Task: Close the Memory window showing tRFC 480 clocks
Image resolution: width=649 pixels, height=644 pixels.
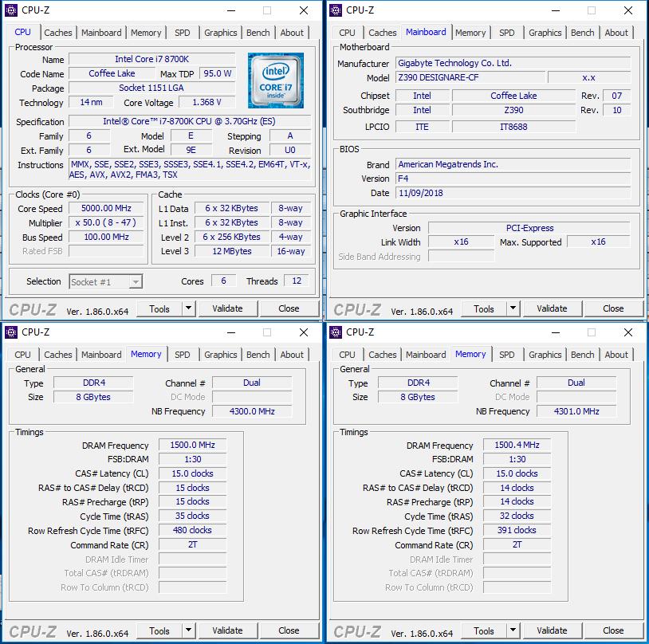Action: tap(304, 332)
